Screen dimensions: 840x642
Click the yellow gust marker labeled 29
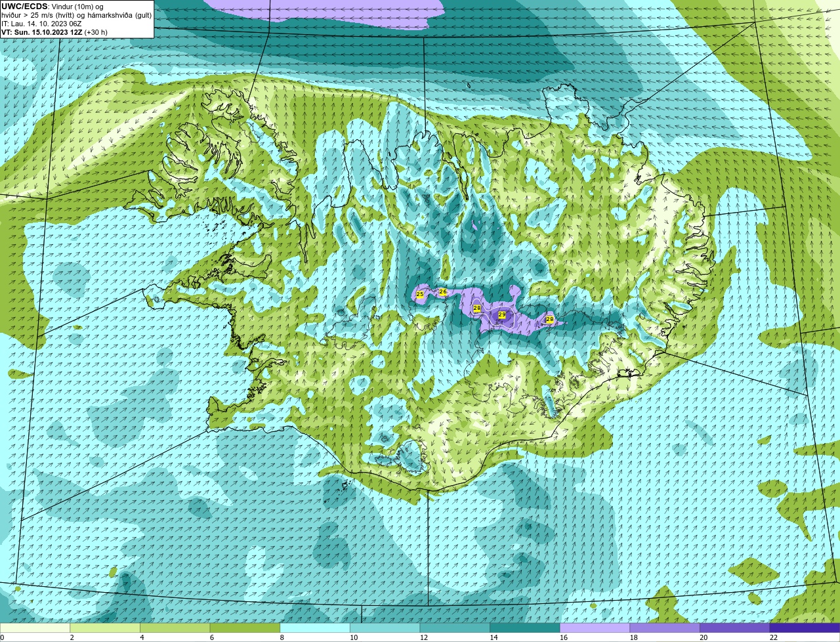(502, 315)
